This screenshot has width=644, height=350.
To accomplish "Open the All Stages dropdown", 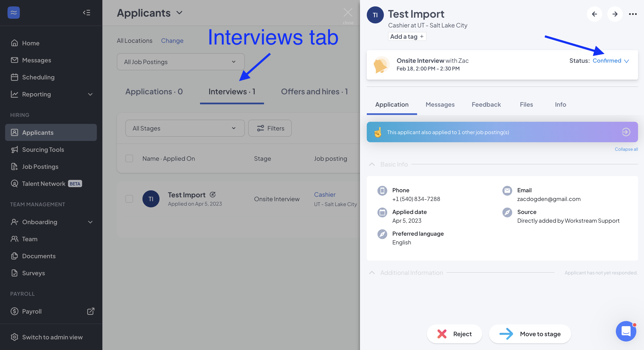I will (x=185, y=128).
